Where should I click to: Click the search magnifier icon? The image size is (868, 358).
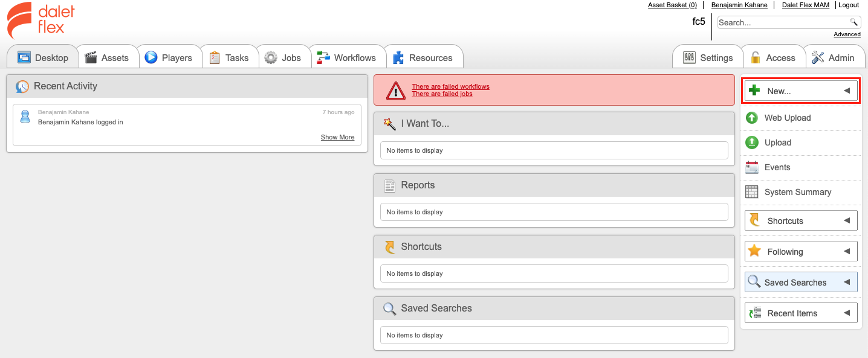pyautogui.click(x=854, y=22)
